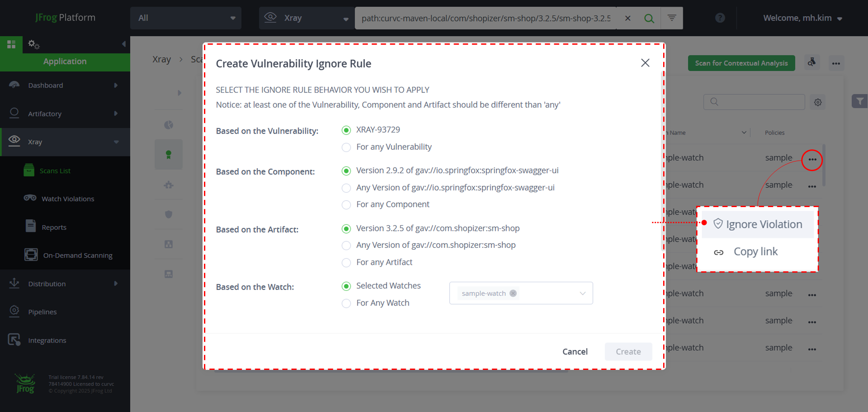Open On-Demand Scanning in the sidebar

point(78,255)
